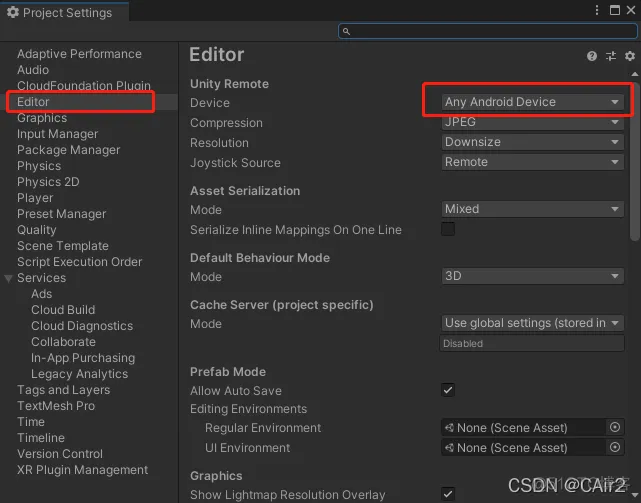
Task: Open Cloud Diagnostics service settings
Action: 82,326
